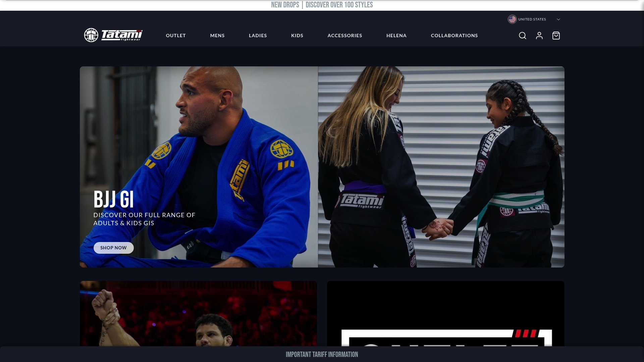Select the United States flag icon

[512, 19]
